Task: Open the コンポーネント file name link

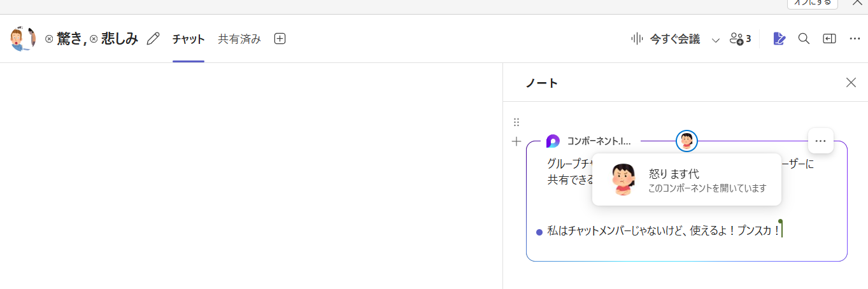Action: tap(599, 141)
